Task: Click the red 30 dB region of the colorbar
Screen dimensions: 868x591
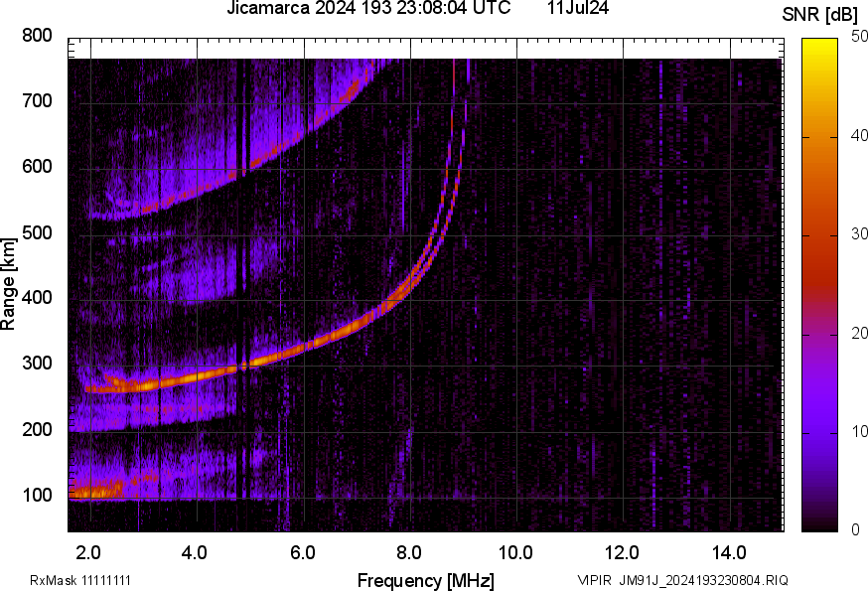Action: click(820, 236)
